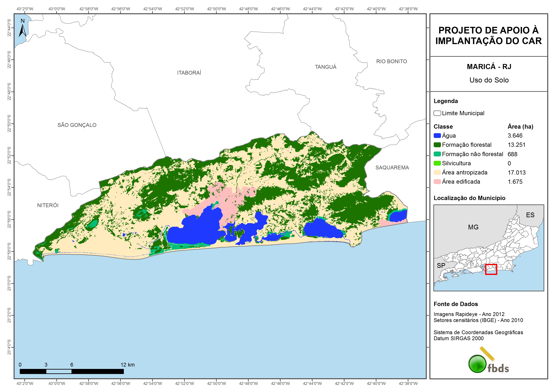The height and width of the screenshot is (392, 555).
Task: Click the SÃO GONÇALO municipality label
Action: coord(77,125)
